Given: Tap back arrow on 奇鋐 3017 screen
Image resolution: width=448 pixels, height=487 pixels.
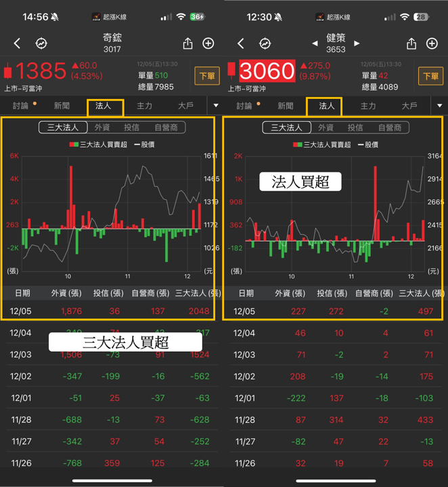Looking at the screenshot, I should [18, 43].
